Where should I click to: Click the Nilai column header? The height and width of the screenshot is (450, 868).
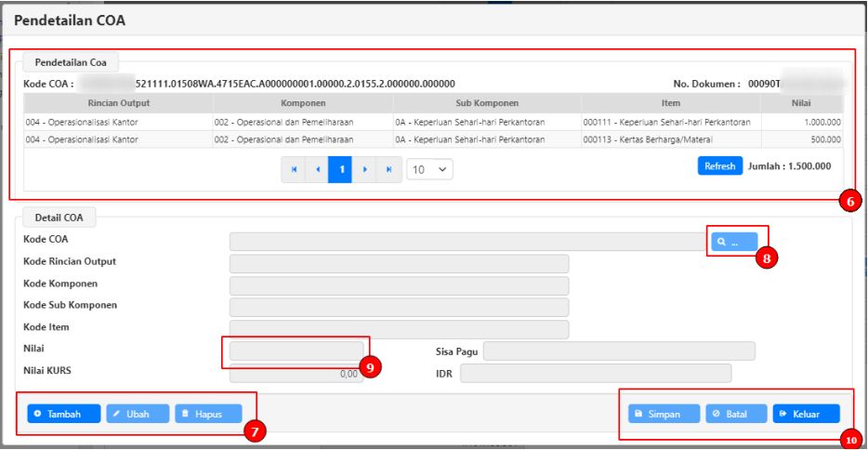pos(801,103)
